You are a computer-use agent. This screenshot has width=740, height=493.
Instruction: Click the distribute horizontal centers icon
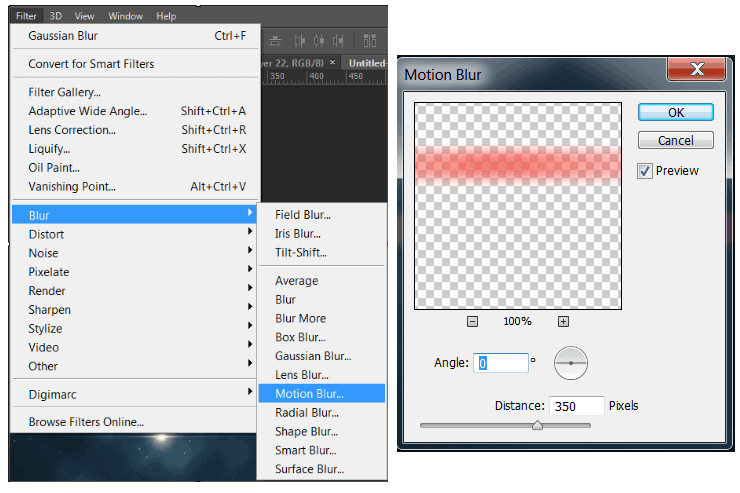[319, 41]
